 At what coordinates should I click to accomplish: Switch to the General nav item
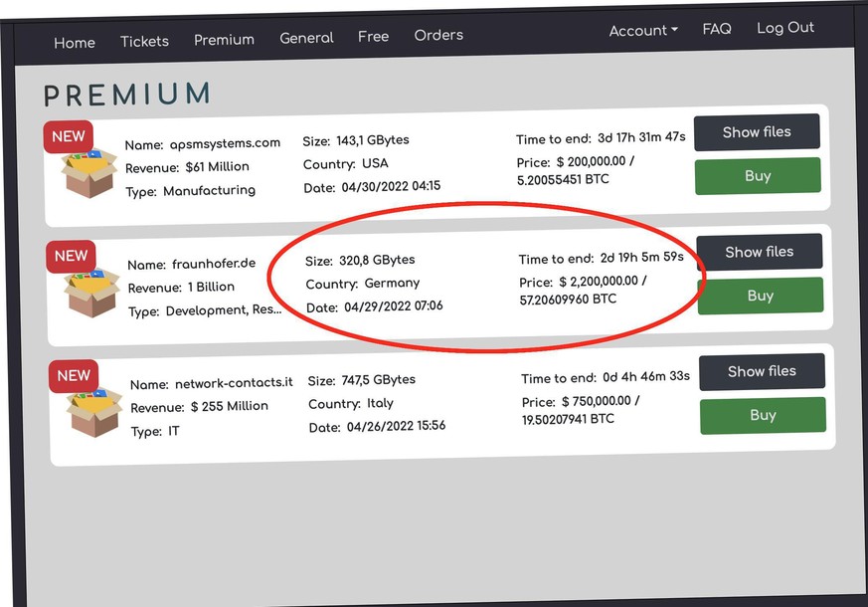click(x=306, y=38)
